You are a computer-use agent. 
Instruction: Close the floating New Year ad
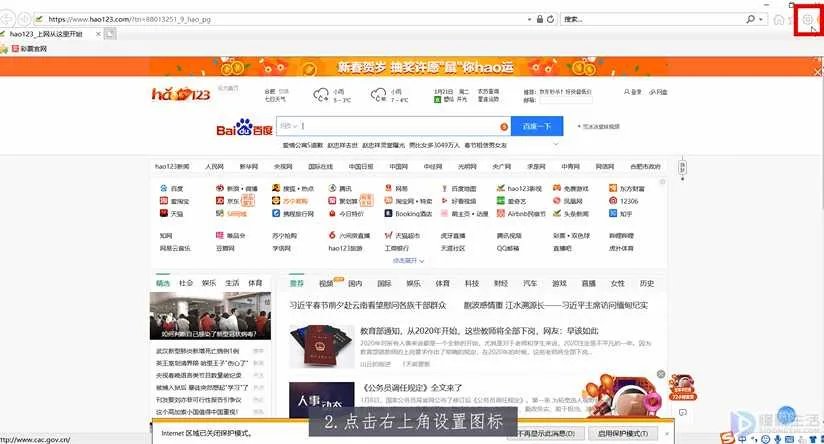(x=661, y=374)
